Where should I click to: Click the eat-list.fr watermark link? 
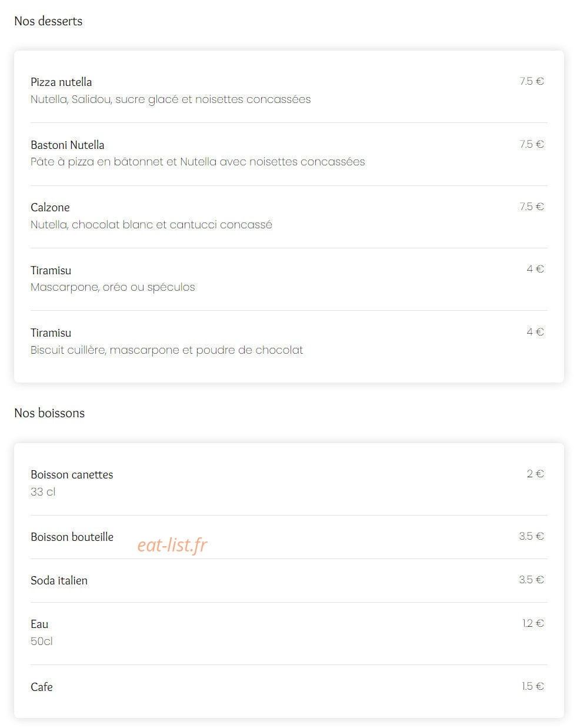[x=172, y=545]
